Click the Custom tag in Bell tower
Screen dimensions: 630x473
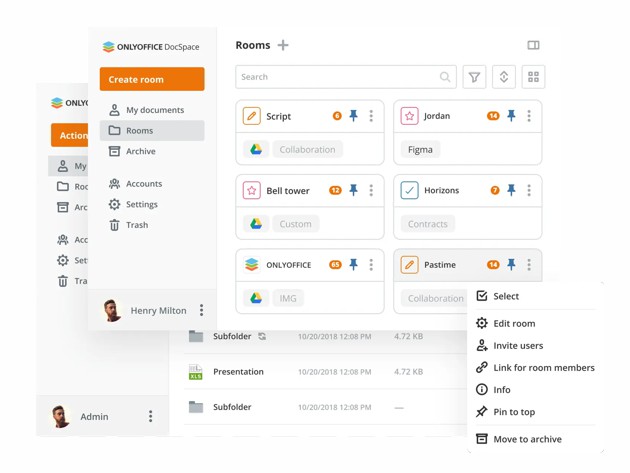click(295, 224)
